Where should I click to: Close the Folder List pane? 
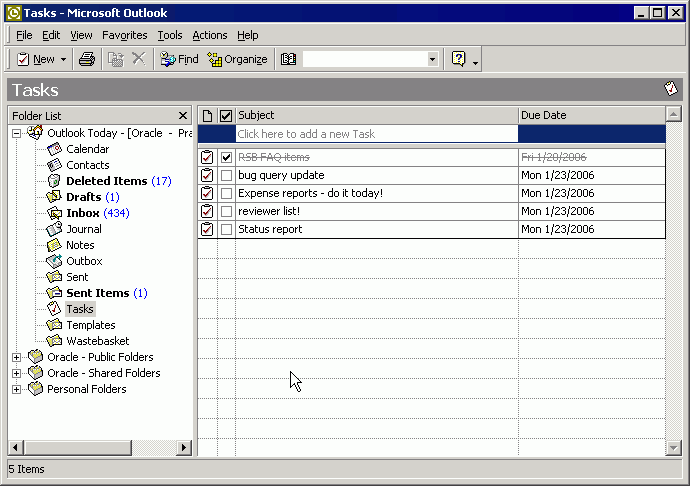(x=183, y=116)
